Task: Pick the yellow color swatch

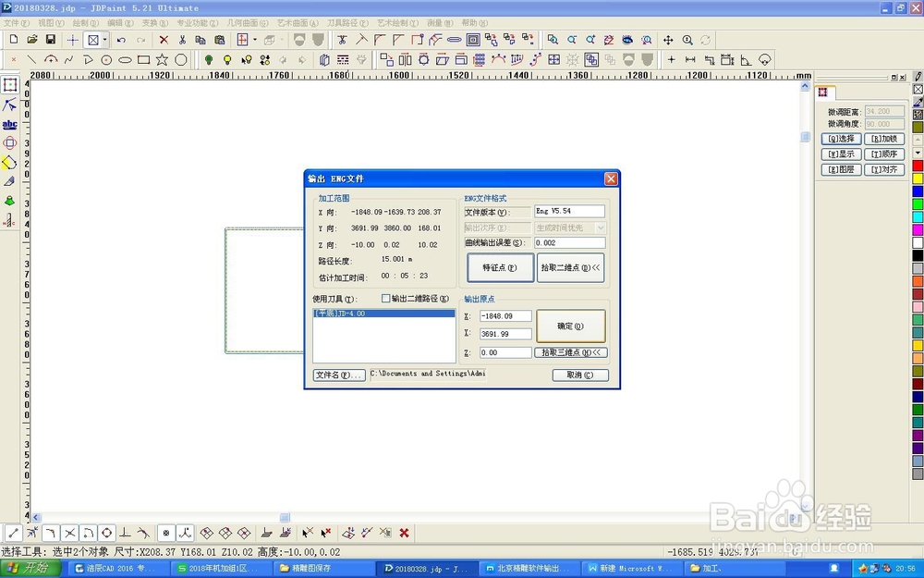Action: (x=918, y=178)
